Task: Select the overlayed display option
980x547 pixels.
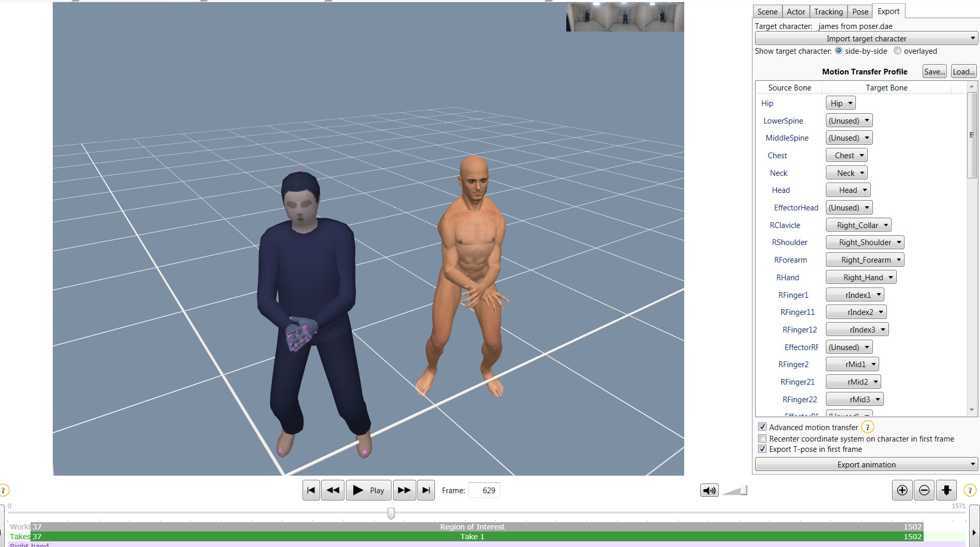Action: [x=898, y=51]
